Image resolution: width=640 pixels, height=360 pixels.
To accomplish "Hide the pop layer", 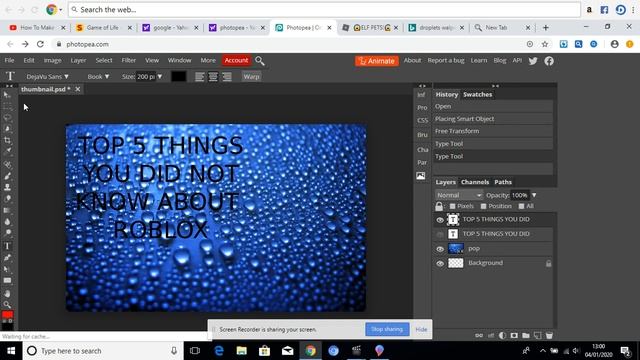I will 440,249.
